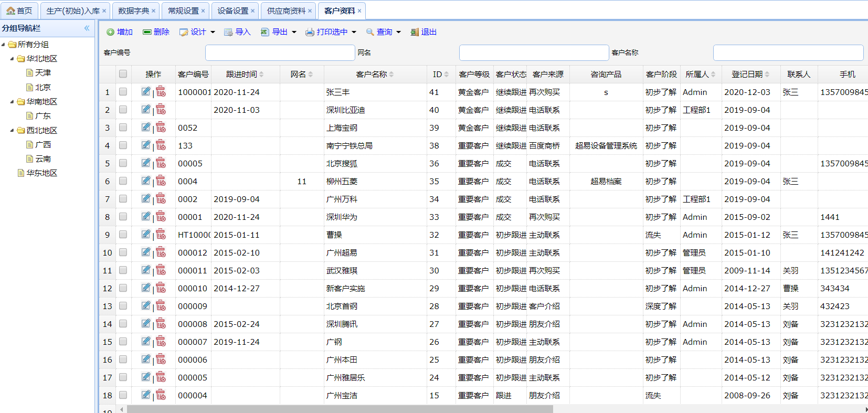Toggle the select-all header checkbox
Screen dimensions: 868x413
tap(123, 74)
